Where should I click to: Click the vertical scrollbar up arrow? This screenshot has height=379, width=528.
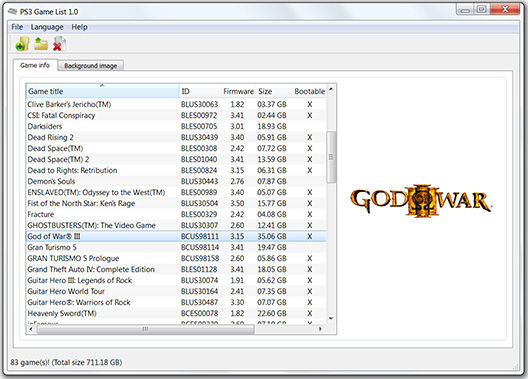pos(331,89)
